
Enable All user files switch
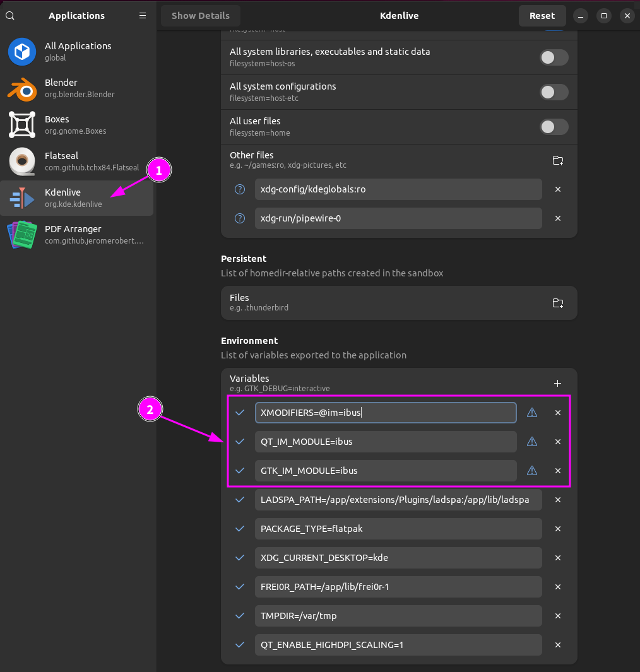coord(554,127)
